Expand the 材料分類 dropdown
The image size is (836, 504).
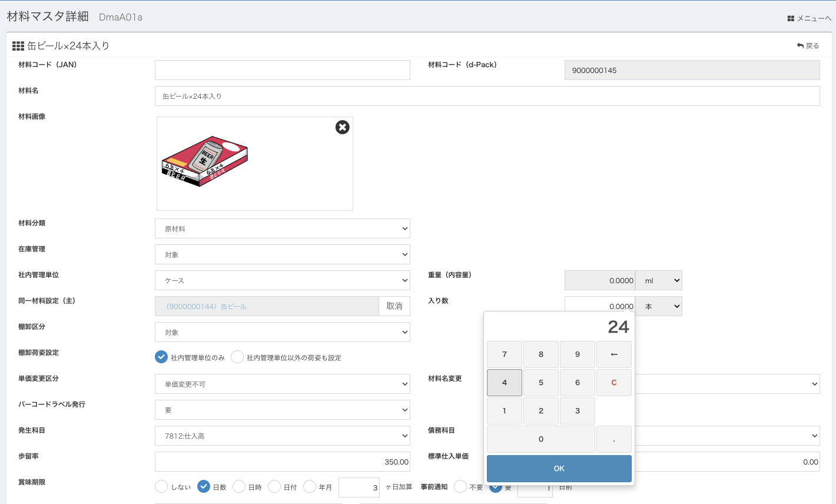pyautogui.click(x=282, y=228)
